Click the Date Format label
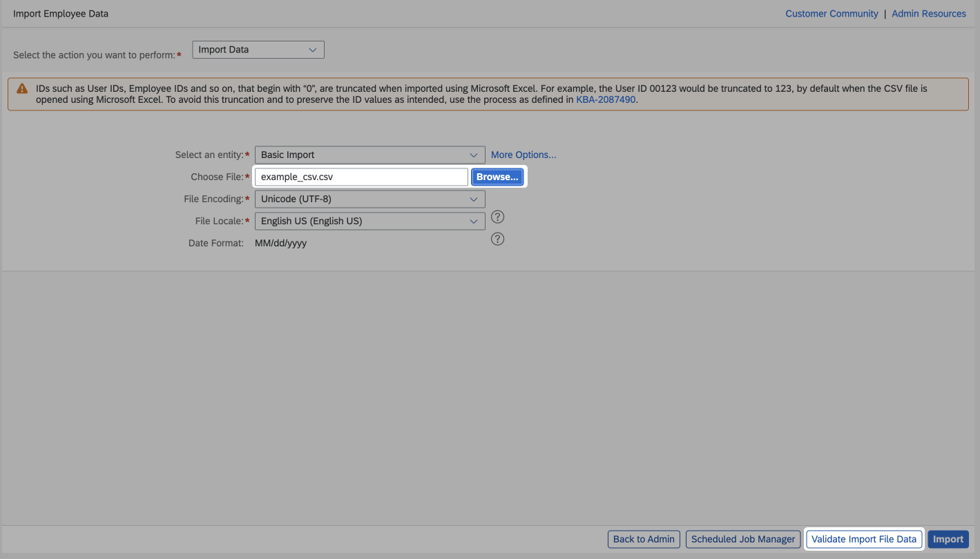Screen dimensions: 980x559 coord(216,243)
